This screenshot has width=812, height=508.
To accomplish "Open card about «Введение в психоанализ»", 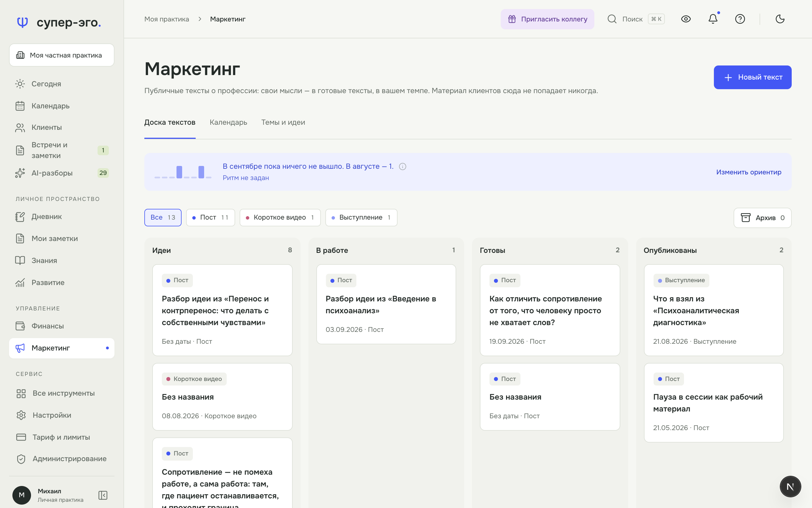I will pos(386,304).
